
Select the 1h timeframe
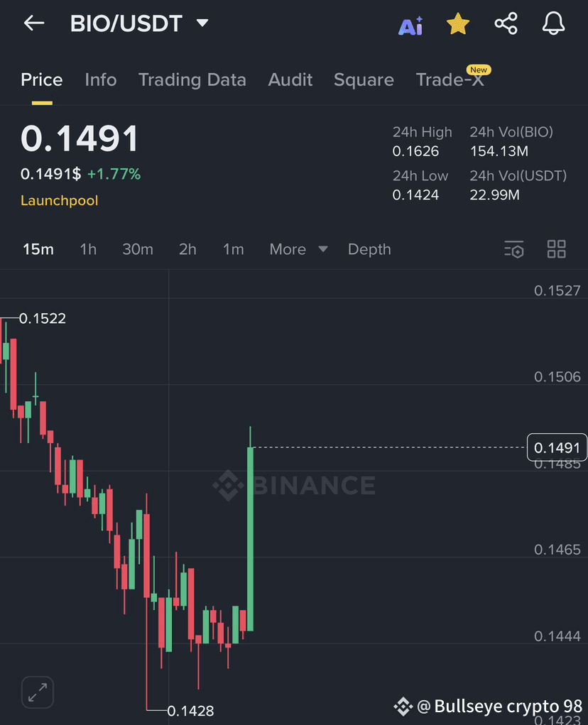click(88, 249)
